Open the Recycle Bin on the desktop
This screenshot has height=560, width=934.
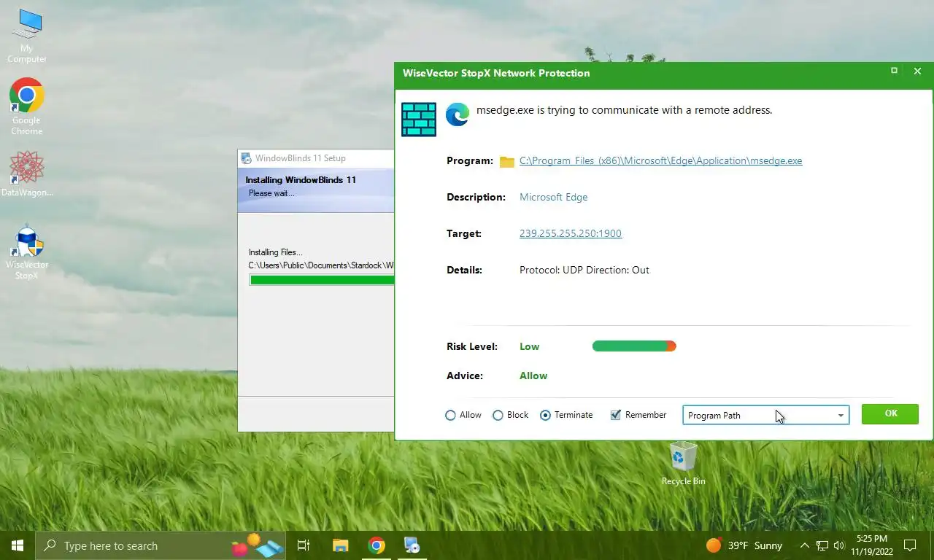point(683,464)
